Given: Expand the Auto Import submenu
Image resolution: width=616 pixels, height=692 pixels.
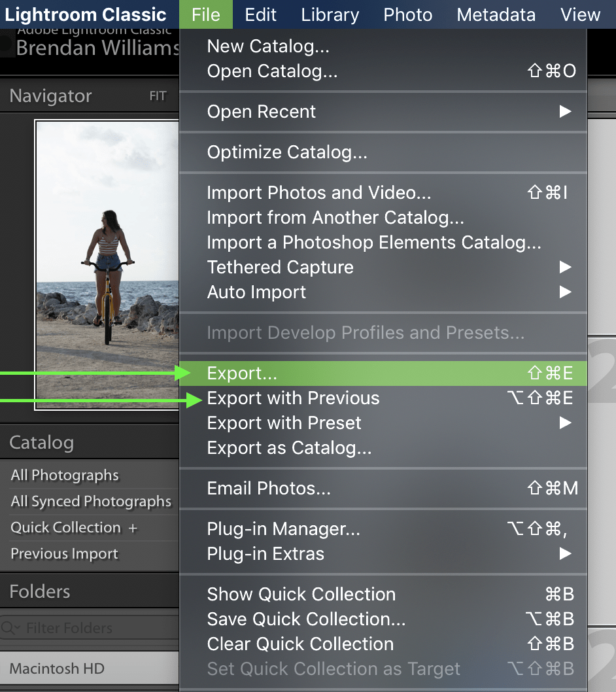Looking at the screenshot, I should point(383,292).
